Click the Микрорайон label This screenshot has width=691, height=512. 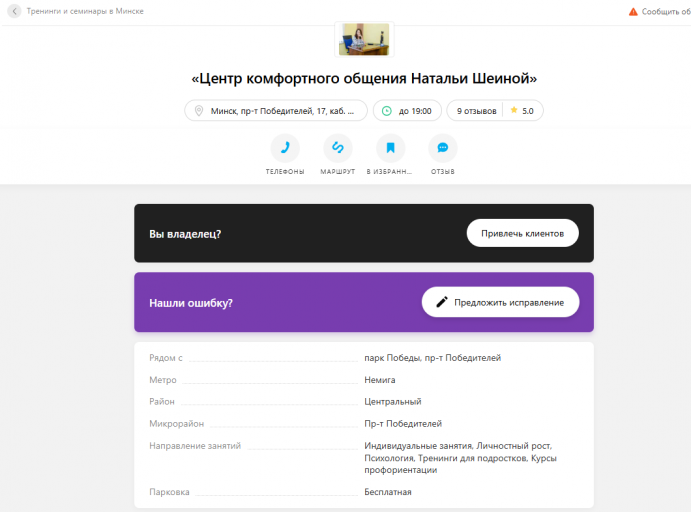[x=176, y=424]
